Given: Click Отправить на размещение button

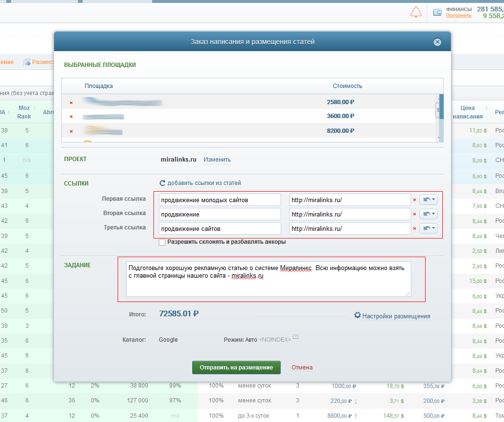Looking at the screenshot, I should 236,368.
